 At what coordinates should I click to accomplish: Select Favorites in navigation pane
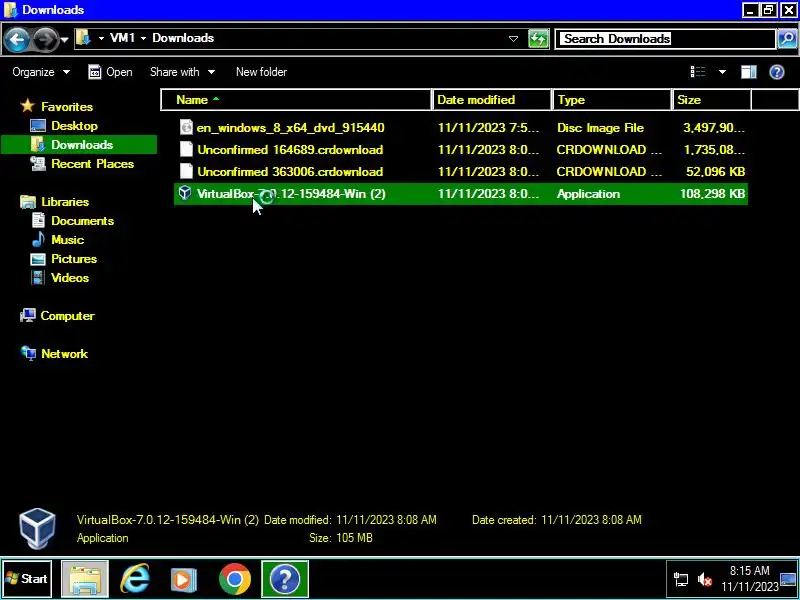tap(67, 107)
